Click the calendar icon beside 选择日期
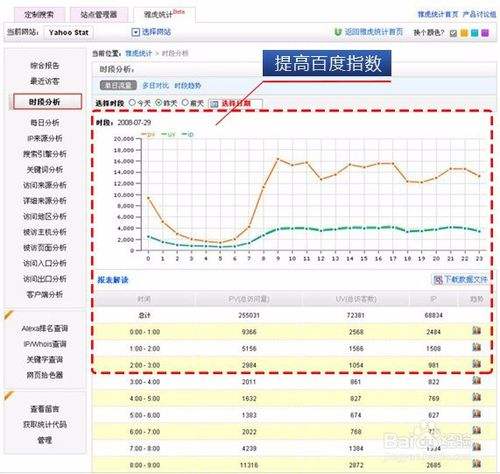Viewport: 500px width, 474px height. point(214,104)
